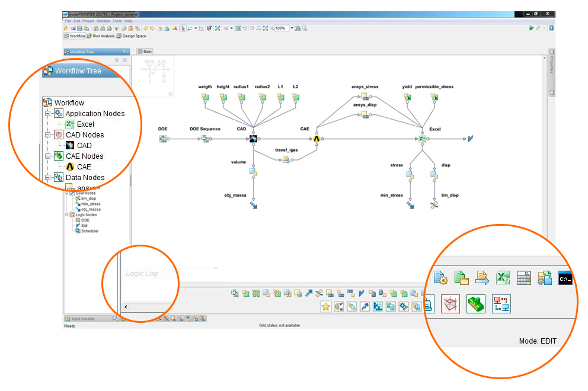This screenshot has height=391, width=588.
Task: Click the blue checkered DOE palette icon
Action: coord(378,307)
